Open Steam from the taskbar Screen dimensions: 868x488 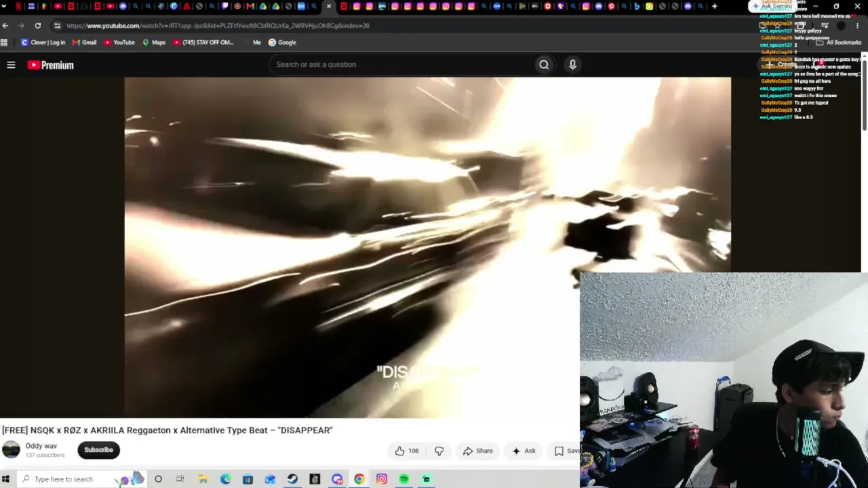click(292, 479)
